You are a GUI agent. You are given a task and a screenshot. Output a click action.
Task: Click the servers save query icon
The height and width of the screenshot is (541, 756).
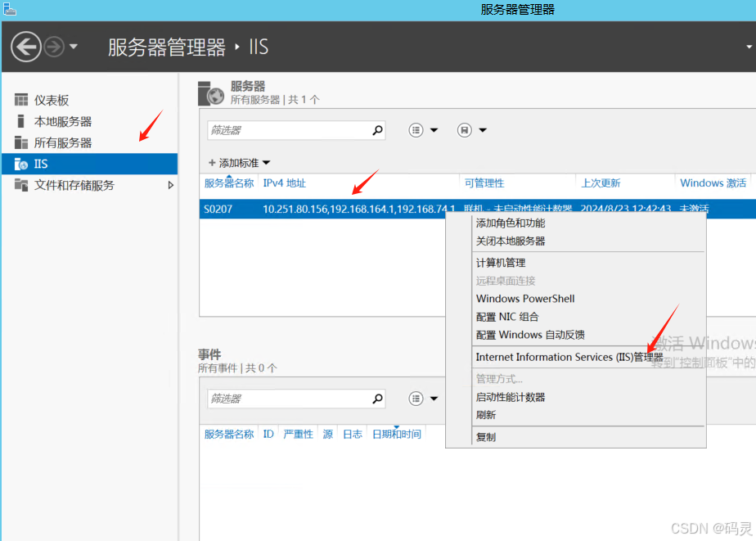click(x=464, y=130)
